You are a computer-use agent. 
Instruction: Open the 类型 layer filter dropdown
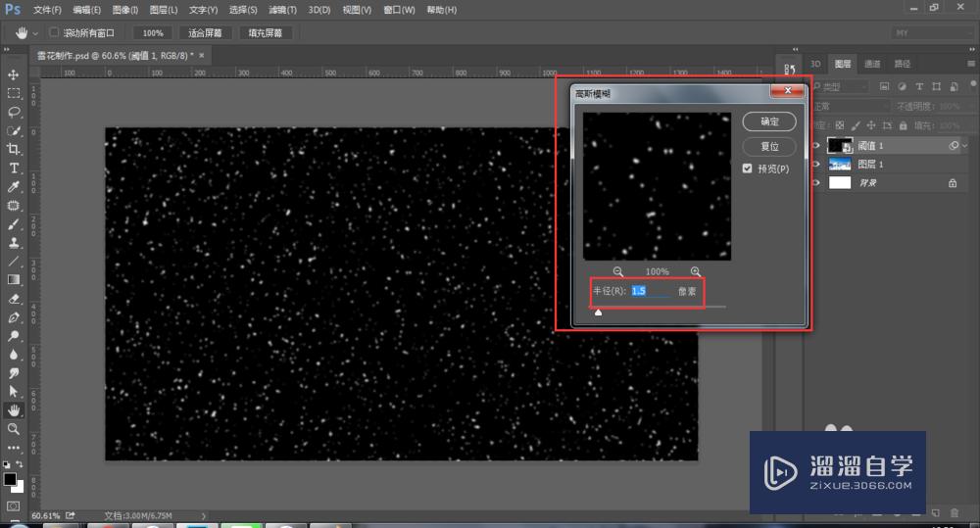(843, 86)
